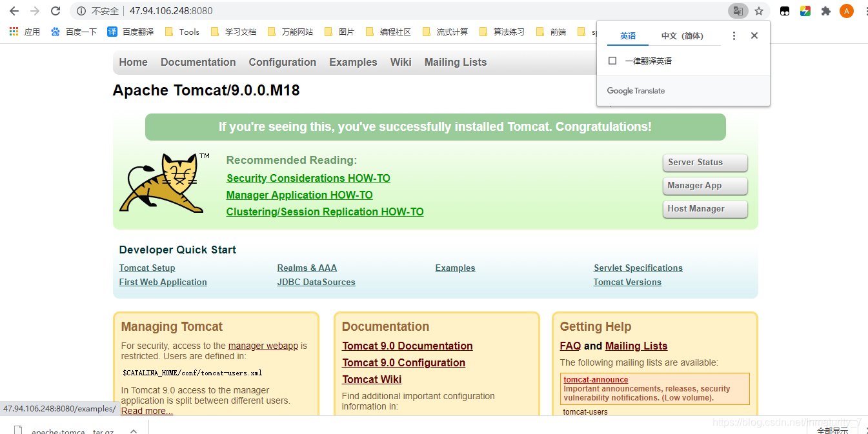This screenshot has height=434, width=868.
Task: Open the 百度翻译 bookmark
Action: [x=130, y=32]
